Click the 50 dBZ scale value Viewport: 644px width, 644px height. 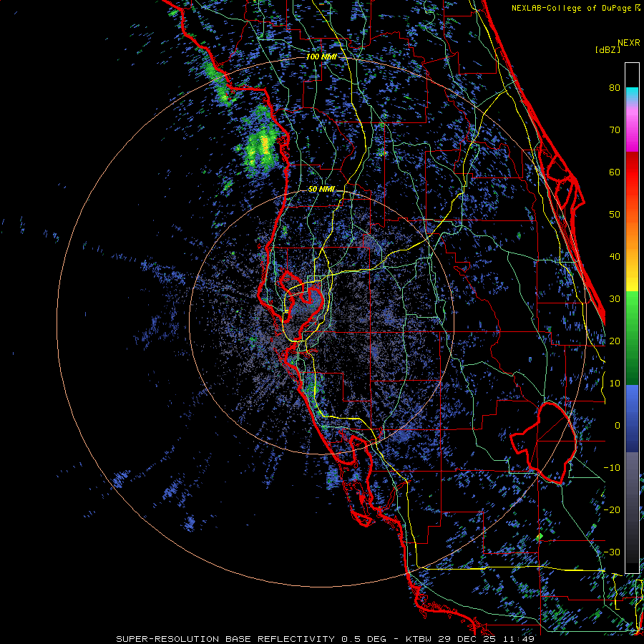pos(615,215)
